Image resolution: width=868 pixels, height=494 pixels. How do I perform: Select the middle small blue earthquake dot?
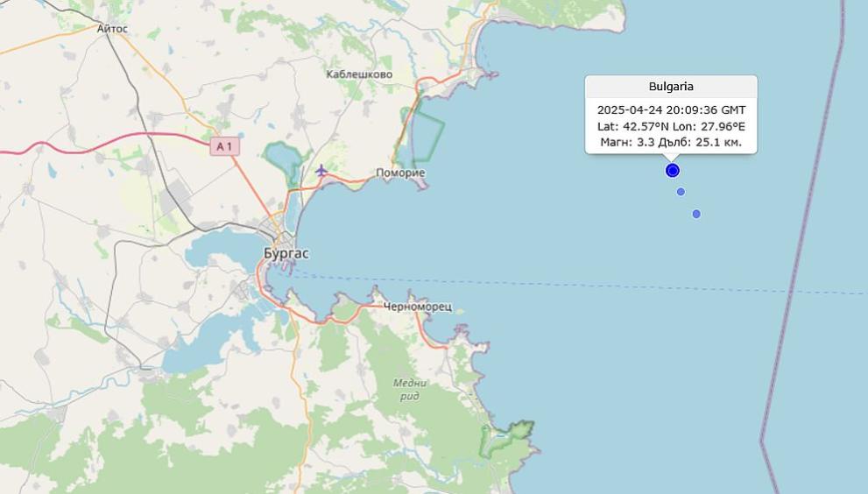[681, 192]
